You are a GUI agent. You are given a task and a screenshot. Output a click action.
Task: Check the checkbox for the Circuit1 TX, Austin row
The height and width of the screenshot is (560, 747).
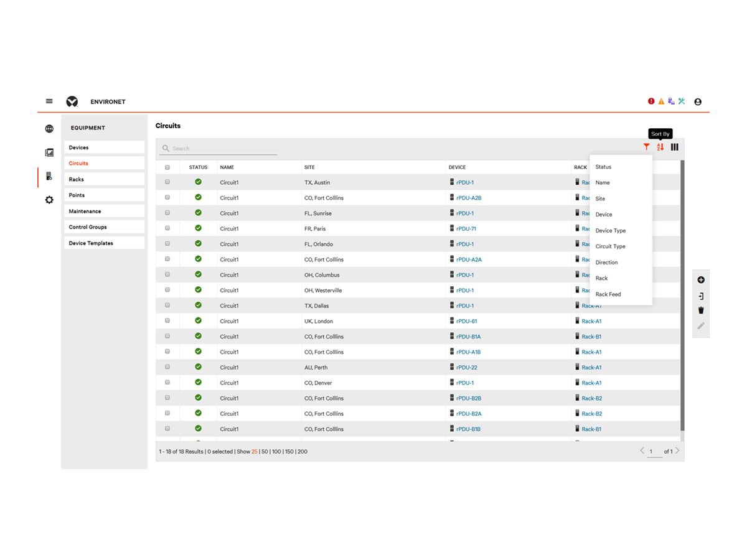click(167, 182)
